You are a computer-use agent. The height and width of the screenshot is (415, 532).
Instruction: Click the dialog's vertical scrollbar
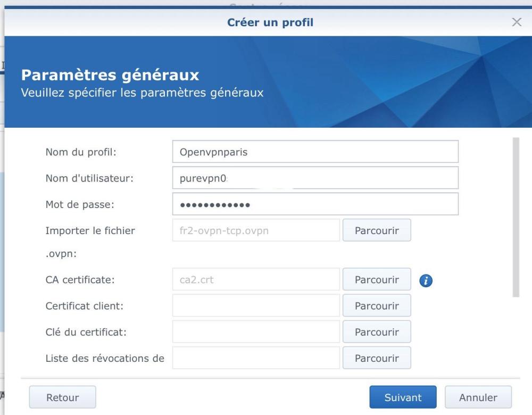pos(514,217)
